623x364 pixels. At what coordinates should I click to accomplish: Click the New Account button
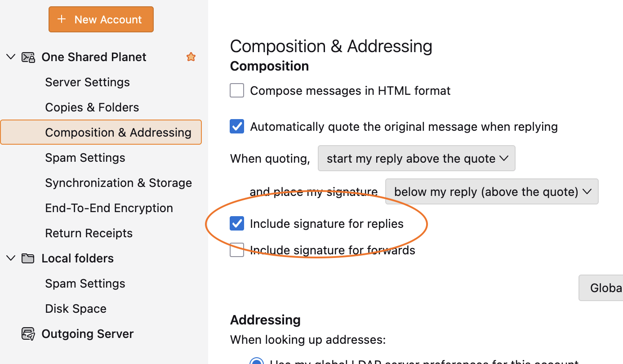pos(101,19)
